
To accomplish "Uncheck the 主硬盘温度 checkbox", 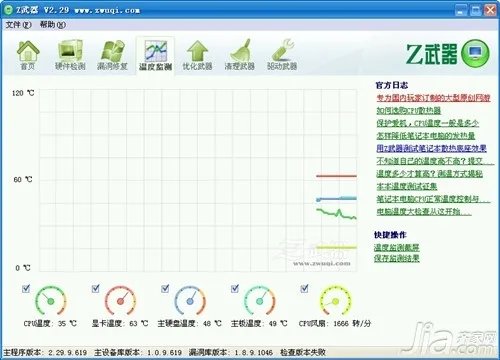I will (165, 288).
